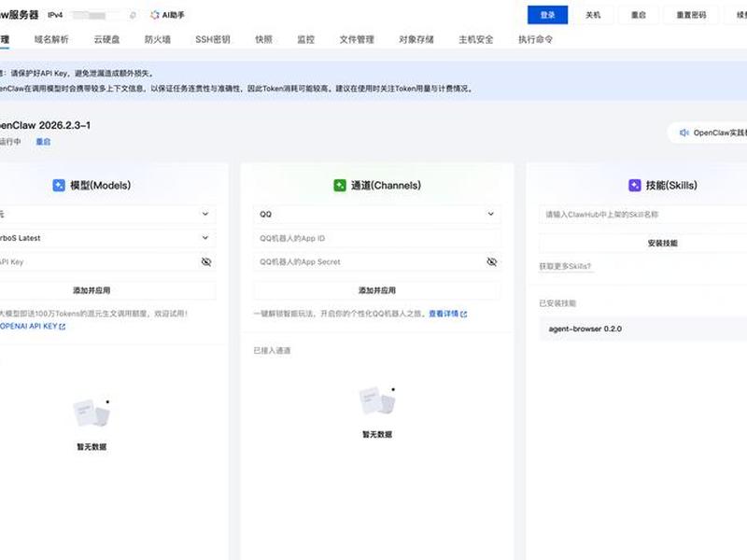Focus the ClawHub Skill name input field
Image resolution: width=747 pixels, height=560 pixels.
pos(643,215)
